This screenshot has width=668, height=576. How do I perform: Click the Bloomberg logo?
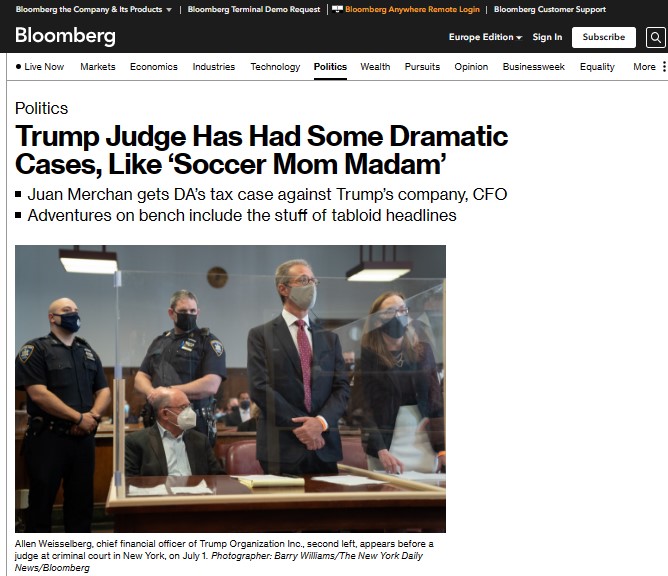click(x=65, y=36)
